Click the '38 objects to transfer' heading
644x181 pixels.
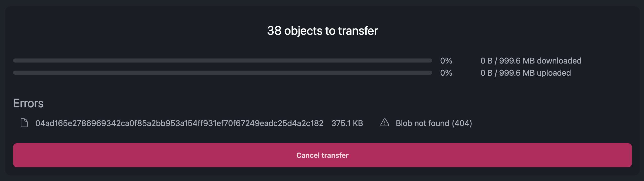322,31
